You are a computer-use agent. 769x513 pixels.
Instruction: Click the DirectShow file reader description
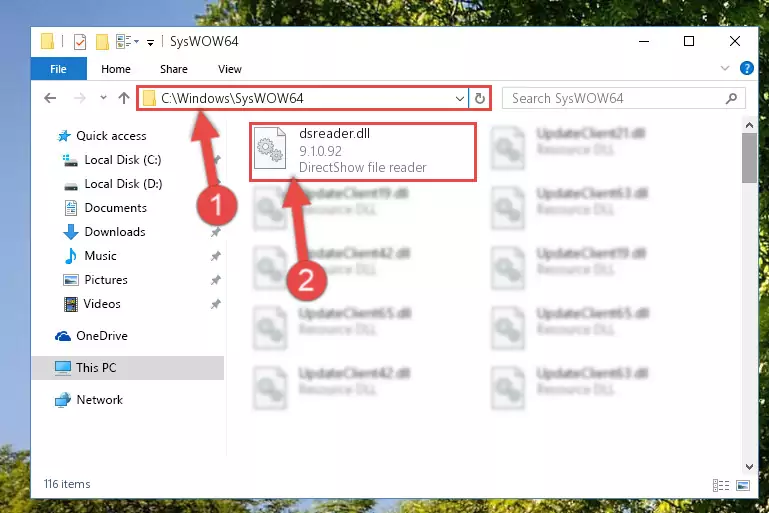point(362,168)
